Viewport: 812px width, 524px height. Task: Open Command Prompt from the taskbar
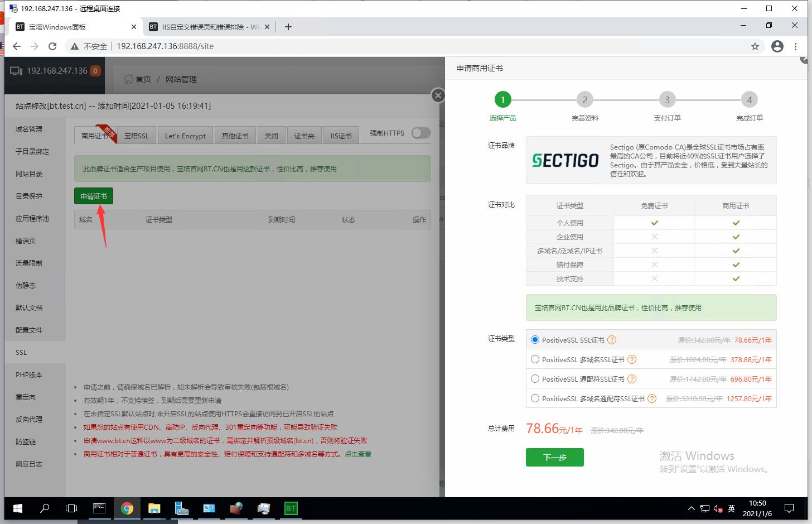pos(99,508)
